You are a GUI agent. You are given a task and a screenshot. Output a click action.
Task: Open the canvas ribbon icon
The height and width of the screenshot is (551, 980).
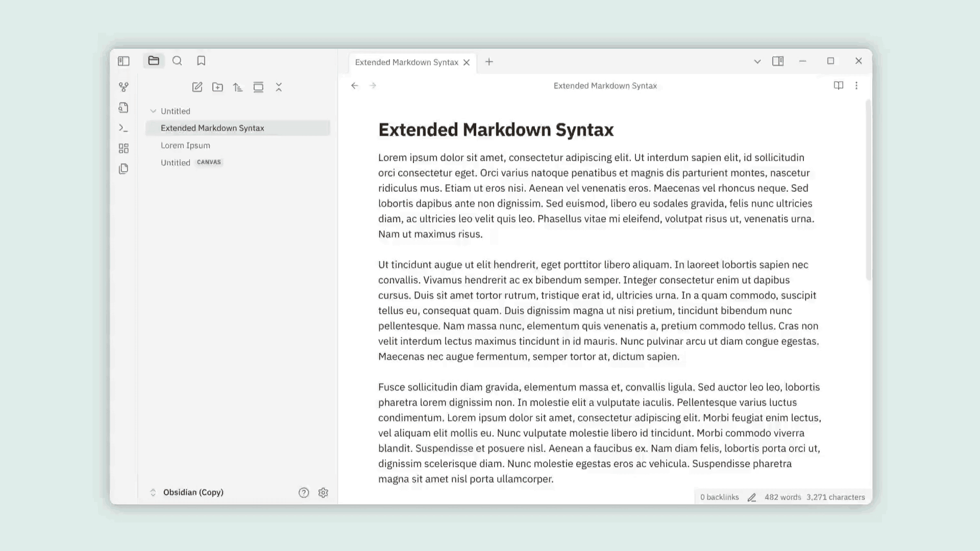tap(124, 148)
